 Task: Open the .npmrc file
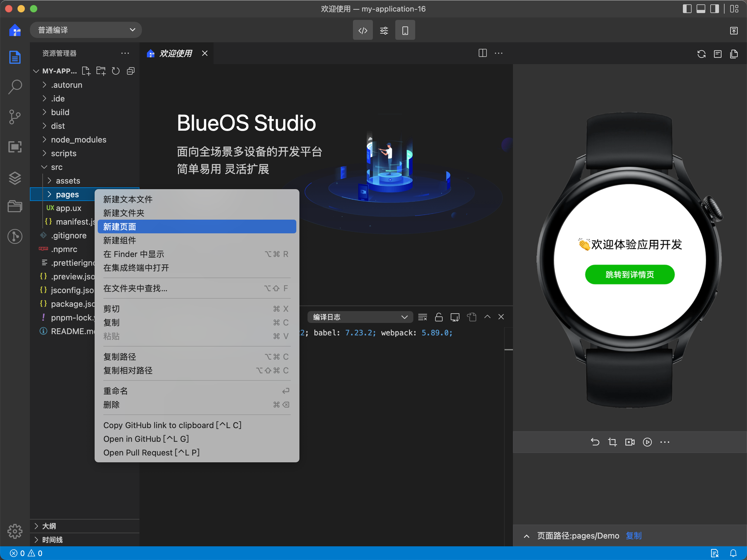click(64, 249)
